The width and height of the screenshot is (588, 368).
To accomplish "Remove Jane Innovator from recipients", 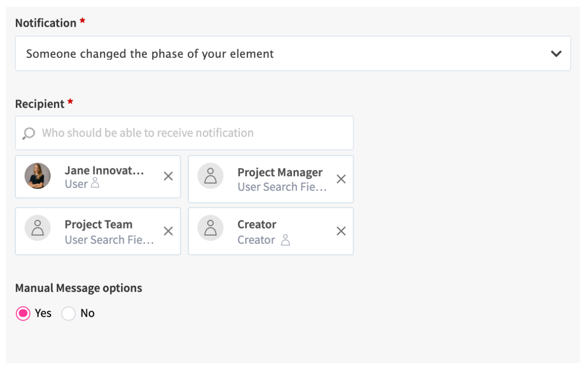I will click(x=168, y=176).
